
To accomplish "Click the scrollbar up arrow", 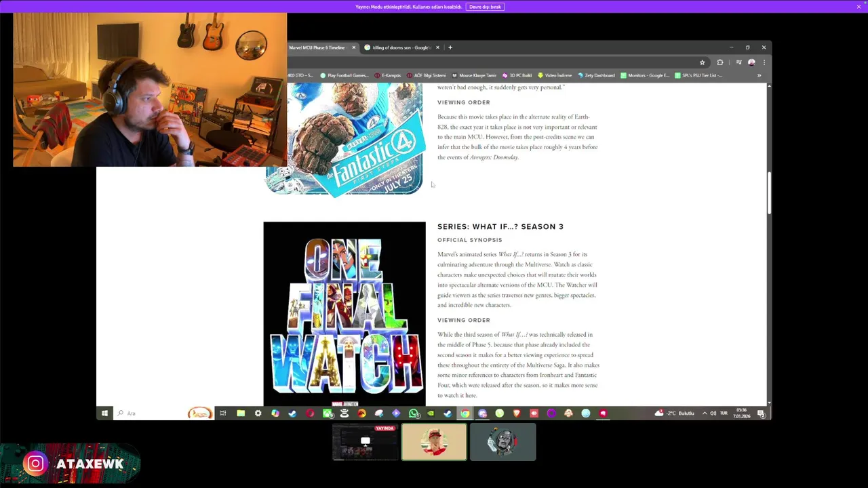I will pos(769,86).
